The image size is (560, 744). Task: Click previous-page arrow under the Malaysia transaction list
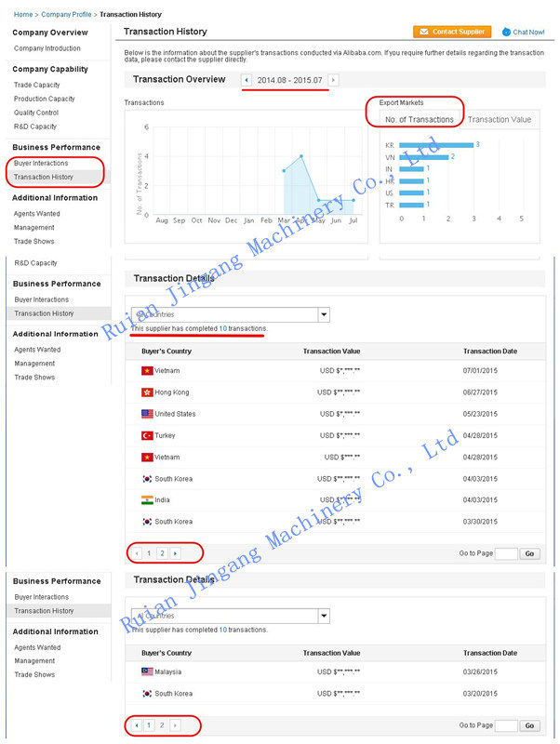137,725
